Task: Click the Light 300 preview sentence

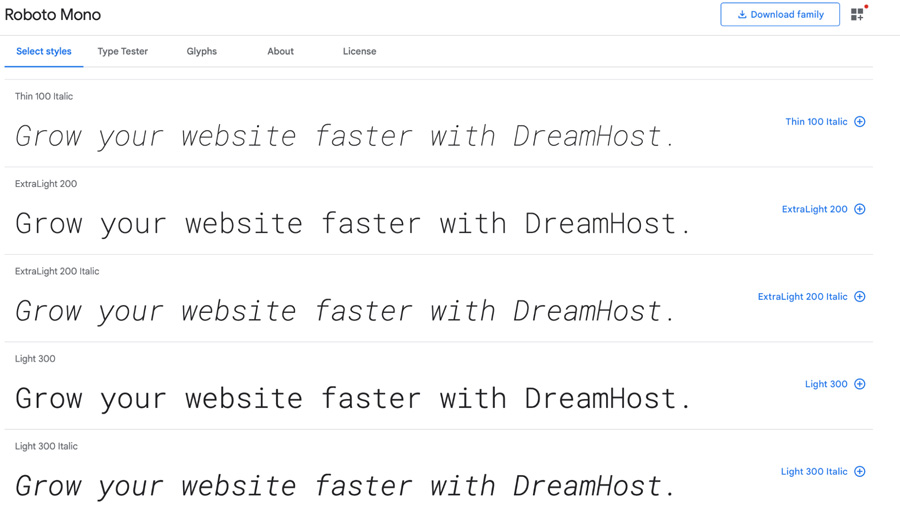Action: point(353,399)
